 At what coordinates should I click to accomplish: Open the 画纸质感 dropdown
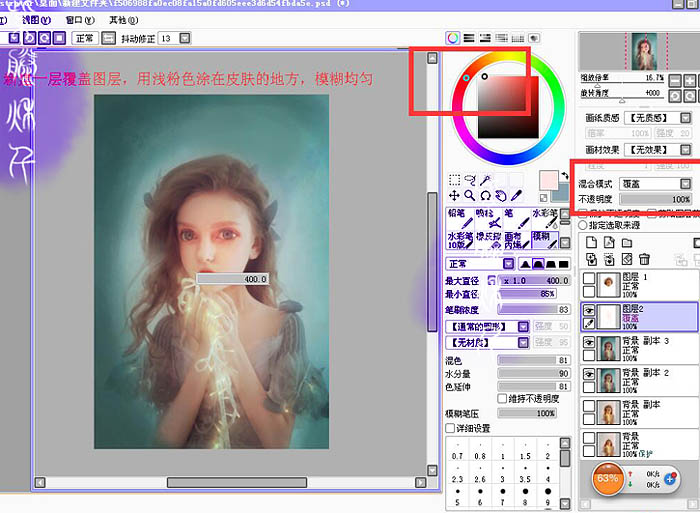point(658,118)
